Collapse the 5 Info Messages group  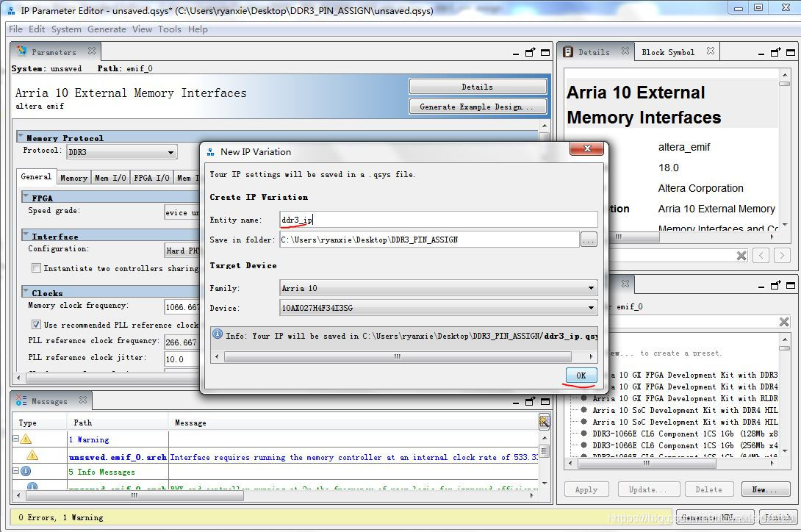[x=16, y=471]
